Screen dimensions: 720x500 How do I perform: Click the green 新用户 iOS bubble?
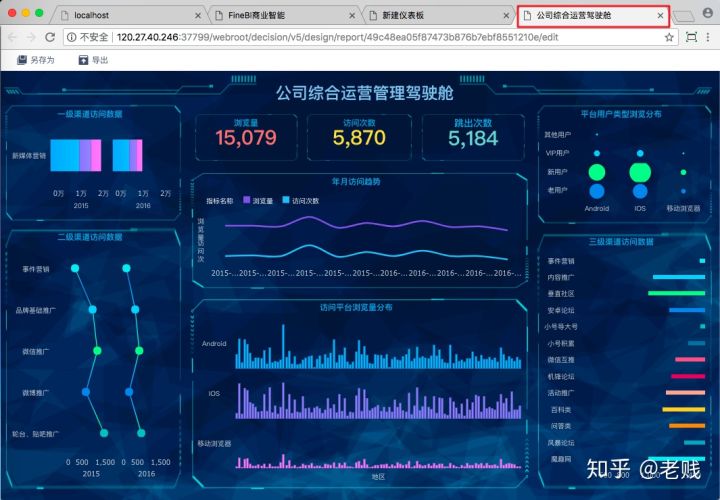coord(640,172)
